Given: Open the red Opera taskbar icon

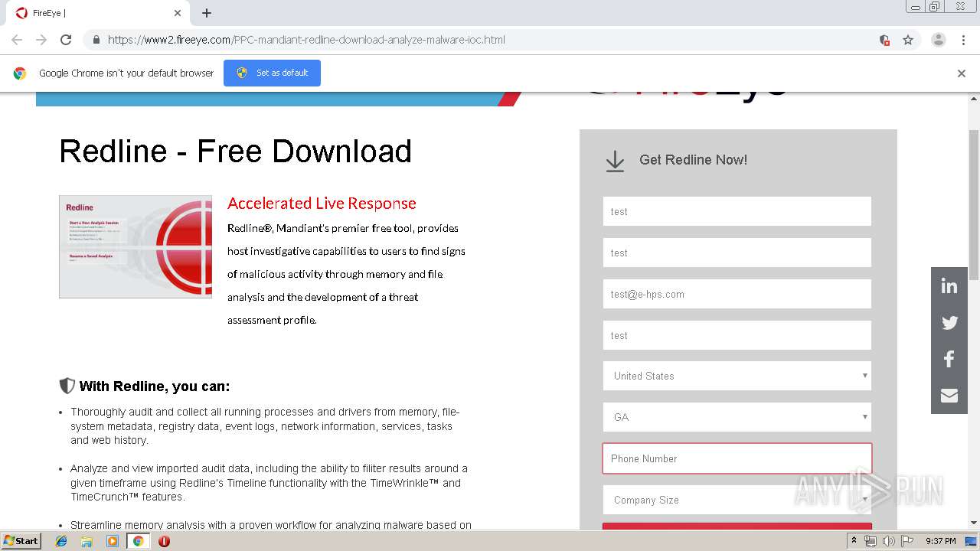Looking at the screenshot, I should pos(164,541).
